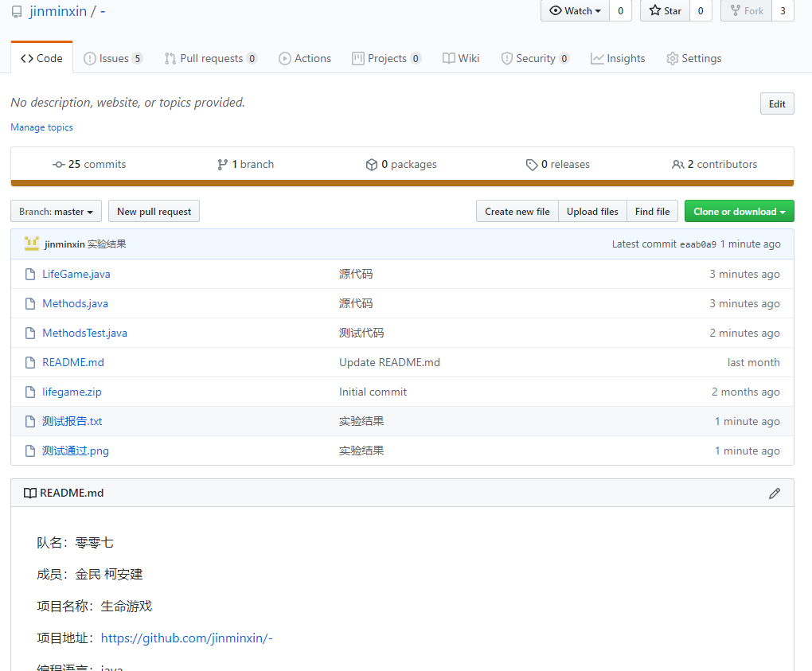
Task: Click the language color bar
Action: pyautogui.click(x=402, y=183)
